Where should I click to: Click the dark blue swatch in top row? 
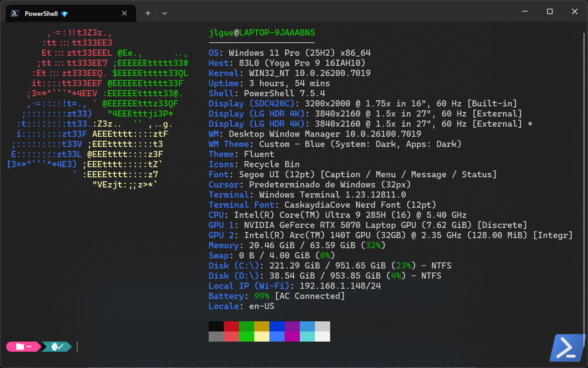[x=277, y=326]
